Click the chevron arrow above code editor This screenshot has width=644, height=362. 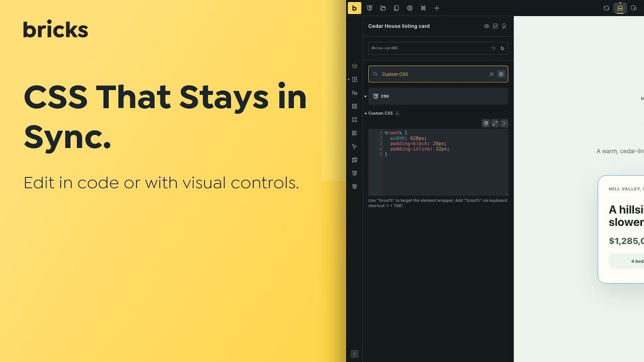tap(504, 123)
